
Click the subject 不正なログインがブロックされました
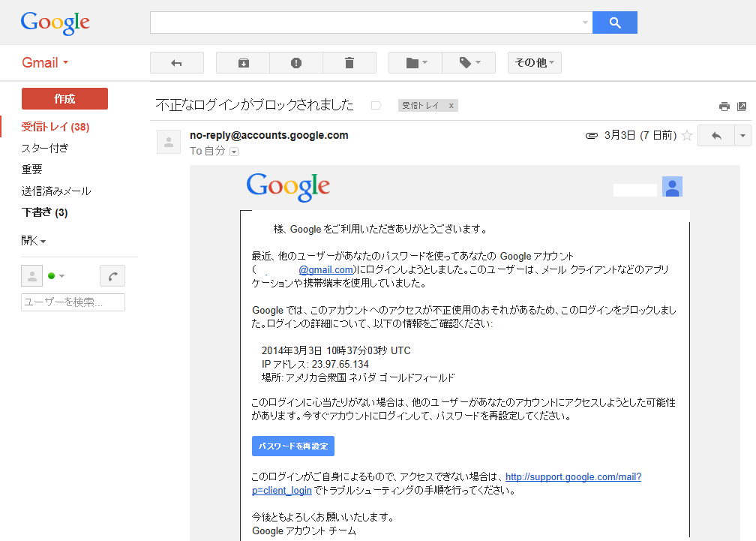(254, 105)
